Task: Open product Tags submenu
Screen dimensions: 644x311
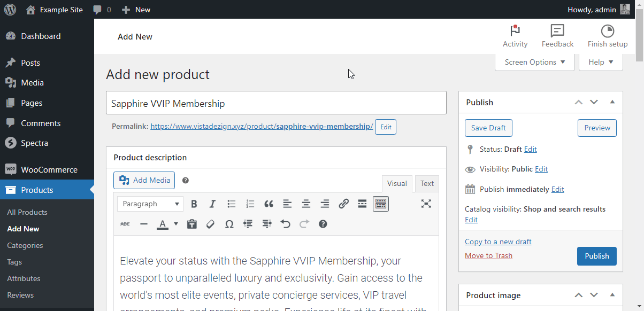Action: [14, 262]
